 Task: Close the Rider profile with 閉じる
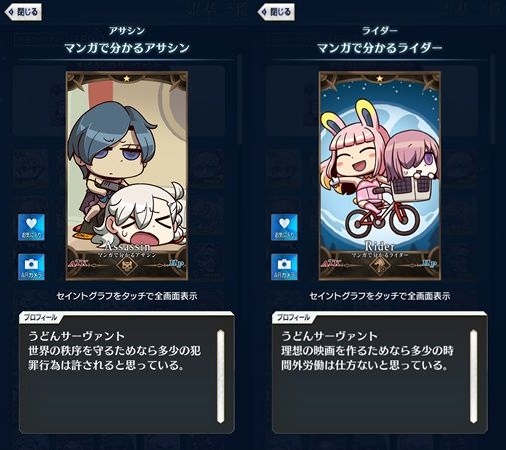click(x=276, y=12)
